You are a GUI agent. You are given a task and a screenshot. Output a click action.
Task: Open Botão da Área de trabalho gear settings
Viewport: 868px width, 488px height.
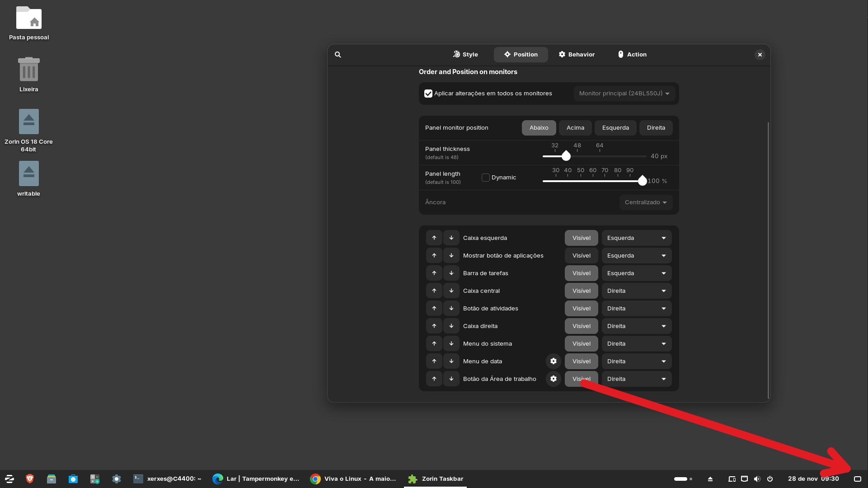click(553, 379)
